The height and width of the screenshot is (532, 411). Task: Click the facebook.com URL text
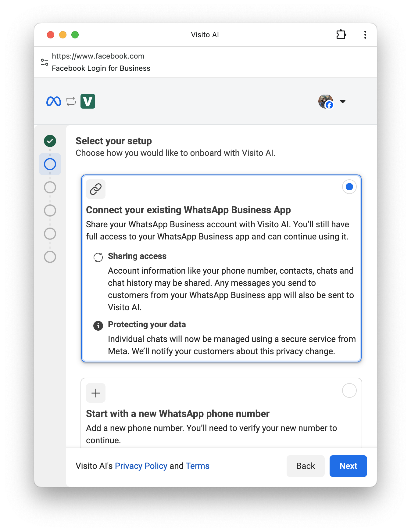(98, 56)
